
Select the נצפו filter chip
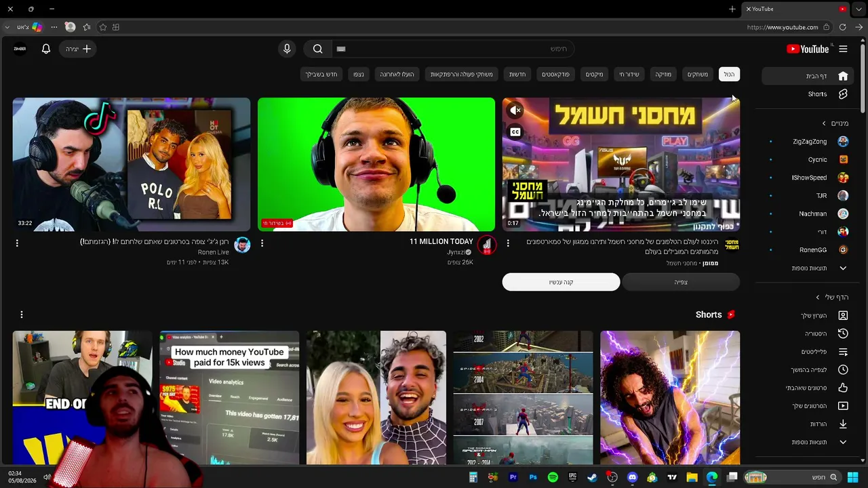(359, 75)
